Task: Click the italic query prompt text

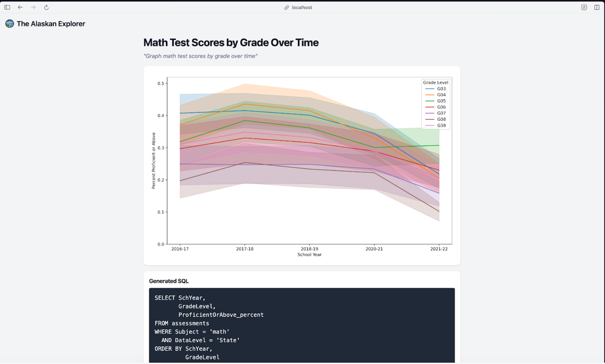Action: coord(200,56)
